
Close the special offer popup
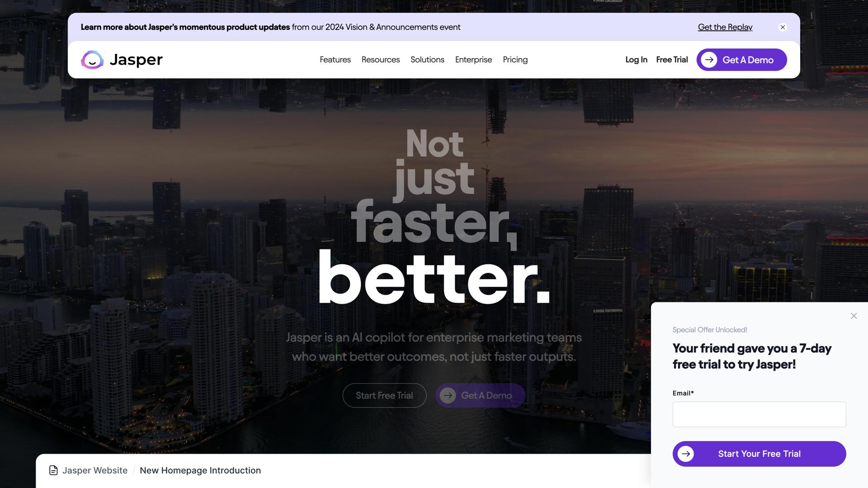[x=854, y=316]
